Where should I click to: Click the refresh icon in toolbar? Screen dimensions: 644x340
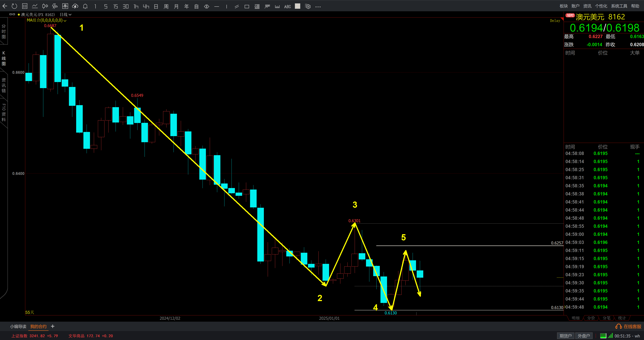(14, 6)
